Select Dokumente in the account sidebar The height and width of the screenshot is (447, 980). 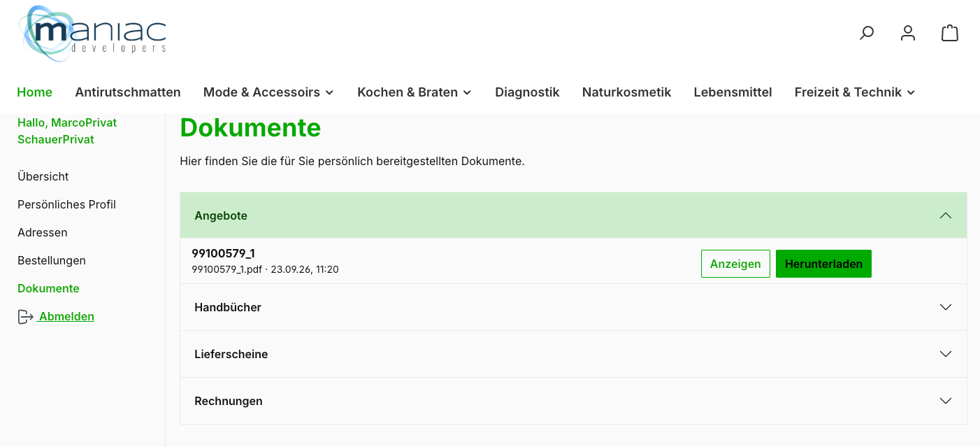click(x=48, y=288)
